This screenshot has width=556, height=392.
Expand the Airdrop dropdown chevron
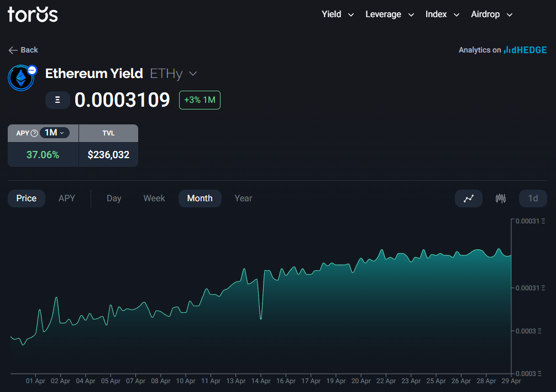(x=510, y=15)
